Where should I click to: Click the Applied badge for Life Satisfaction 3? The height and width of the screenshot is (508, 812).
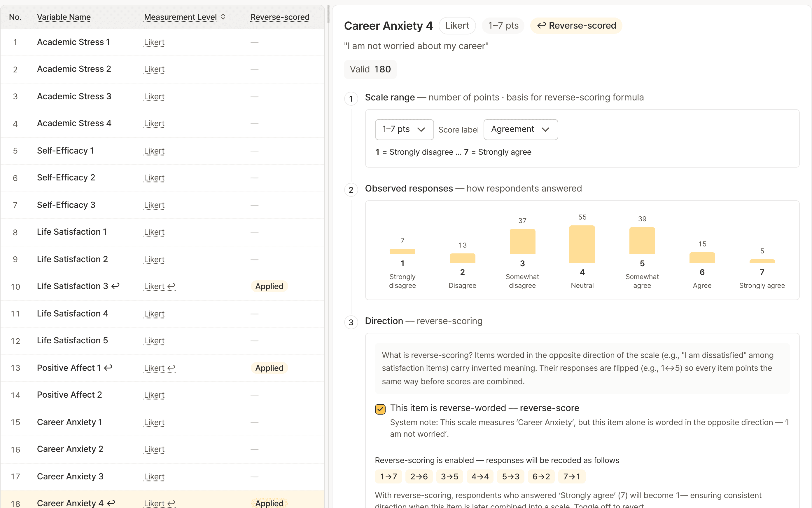point(269,286)
